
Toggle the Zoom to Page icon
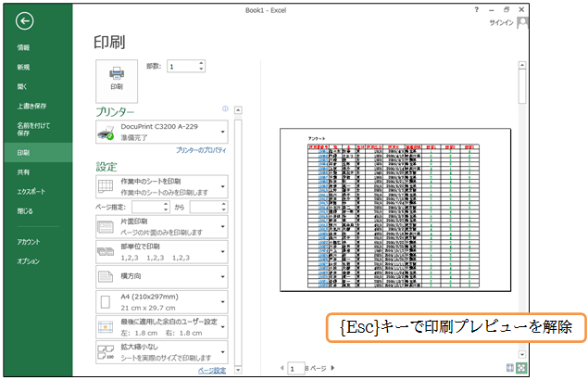(x=522, y=368)
